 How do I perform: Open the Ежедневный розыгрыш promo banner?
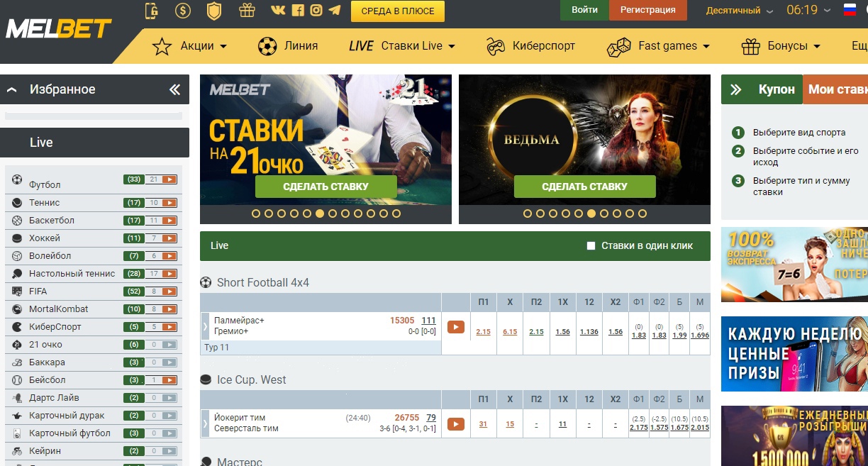point(794,436)
